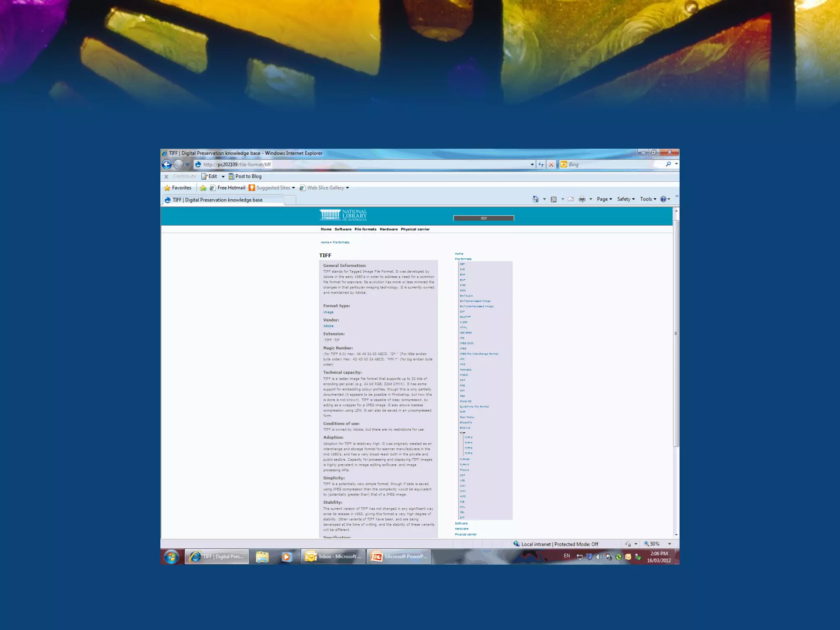Click the RSS feeds icon
The image size is (840, 630).
point(553,199)
